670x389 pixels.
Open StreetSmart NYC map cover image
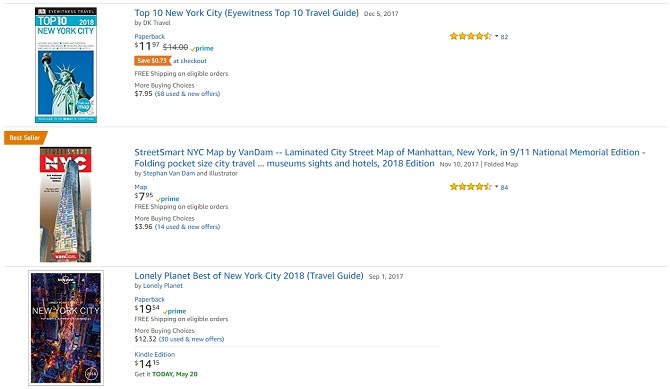pos(65,204)
